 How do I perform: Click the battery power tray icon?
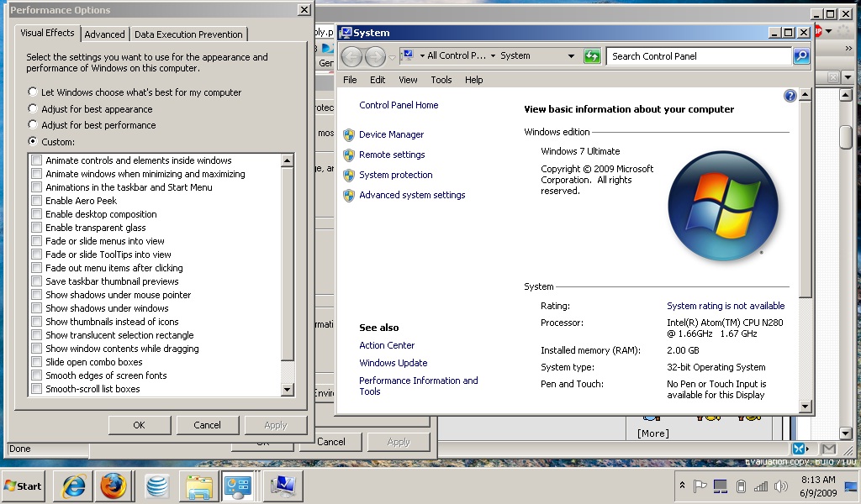[740, 486]
